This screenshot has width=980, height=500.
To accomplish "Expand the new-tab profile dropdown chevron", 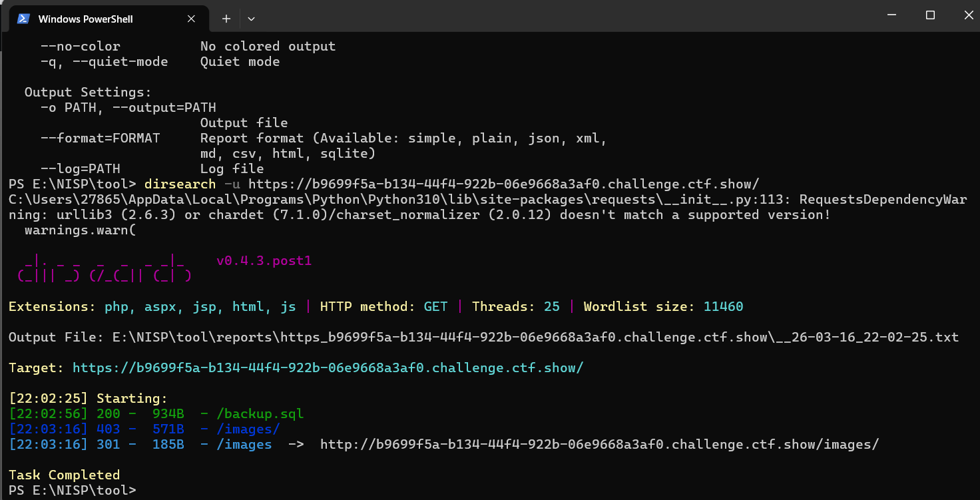I will click(x=251, y=19).
